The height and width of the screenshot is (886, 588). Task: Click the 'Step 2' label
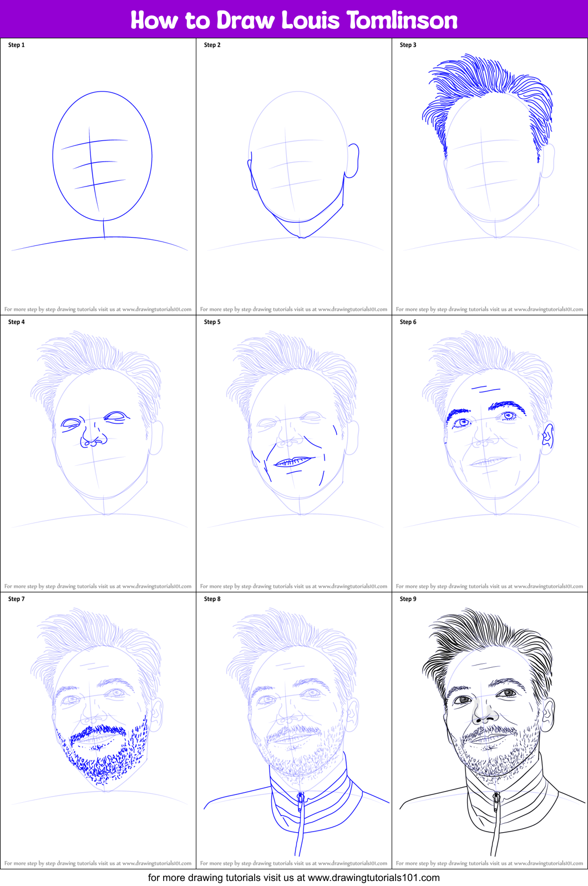[212, 45]
